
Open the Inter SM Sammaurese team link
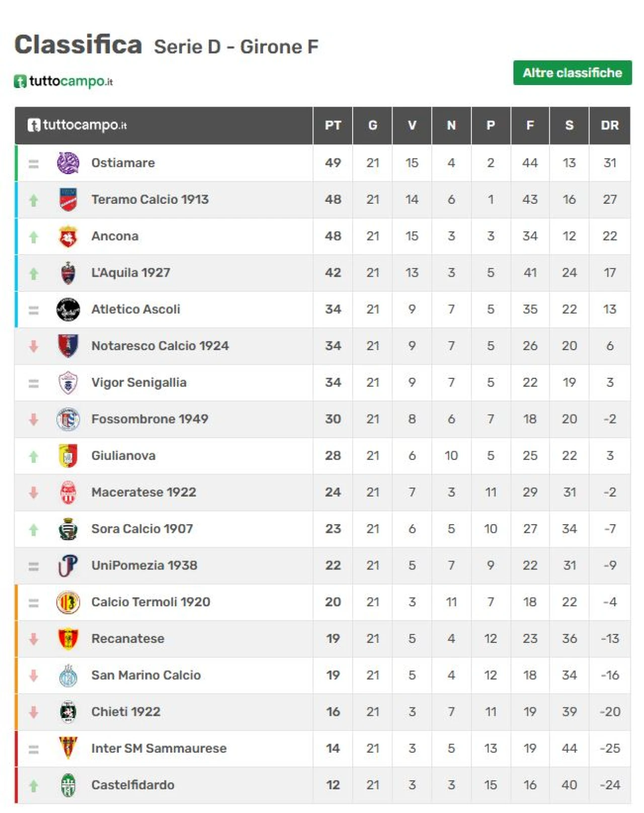click(x=159, y=749)
